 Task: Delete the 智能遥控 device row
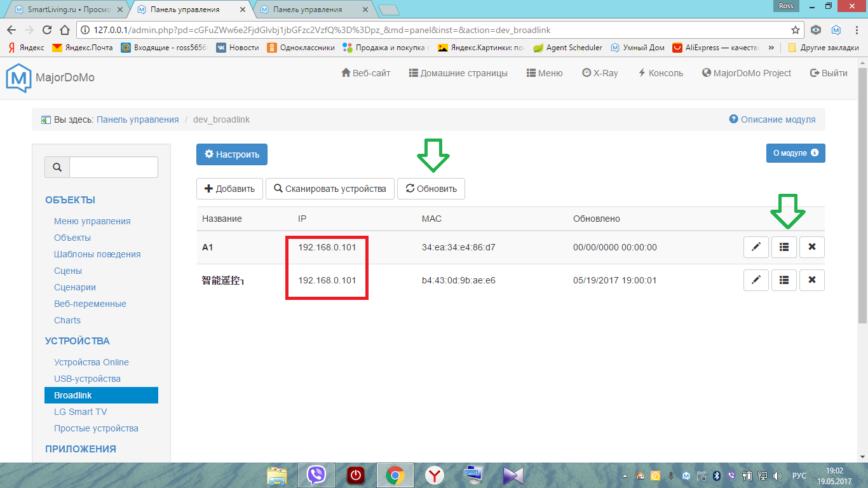point(812,280)
